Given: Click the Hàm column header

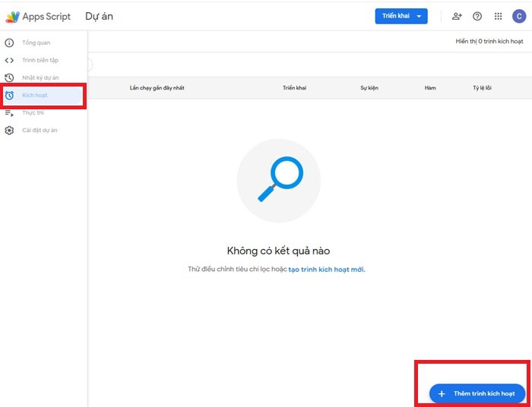Looking at the screenshot, I should (x=430, y=88).
